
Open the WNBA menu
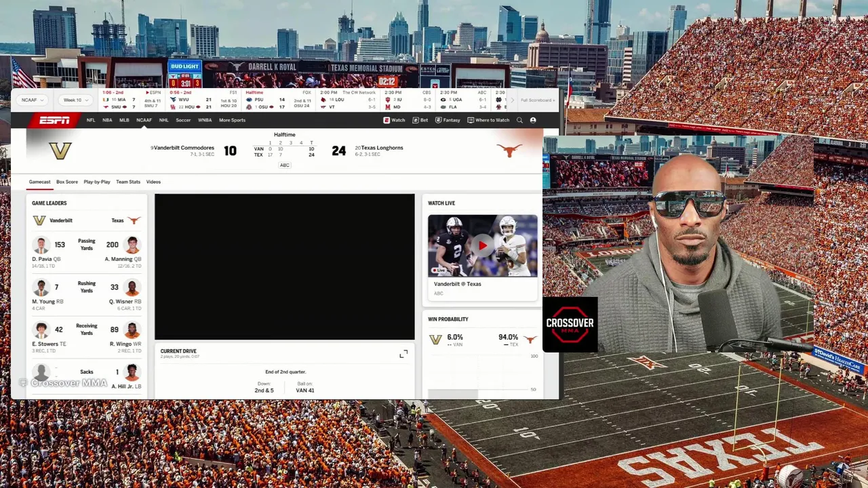pos(205,120)
